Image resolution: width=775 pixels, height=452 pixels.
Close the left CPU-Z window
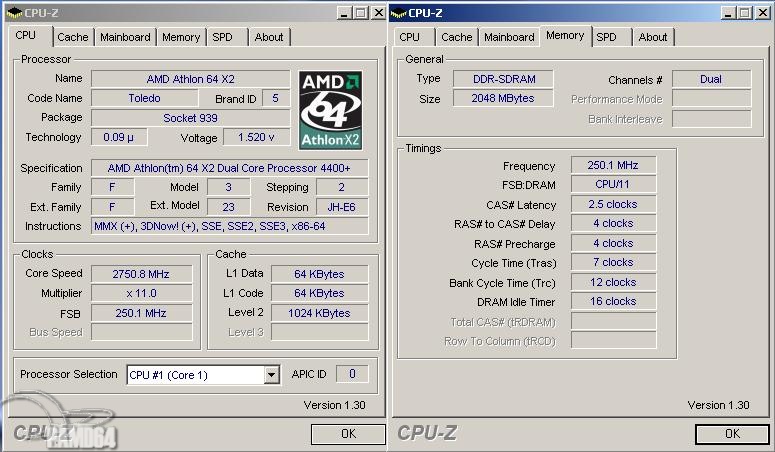[378, 13]
